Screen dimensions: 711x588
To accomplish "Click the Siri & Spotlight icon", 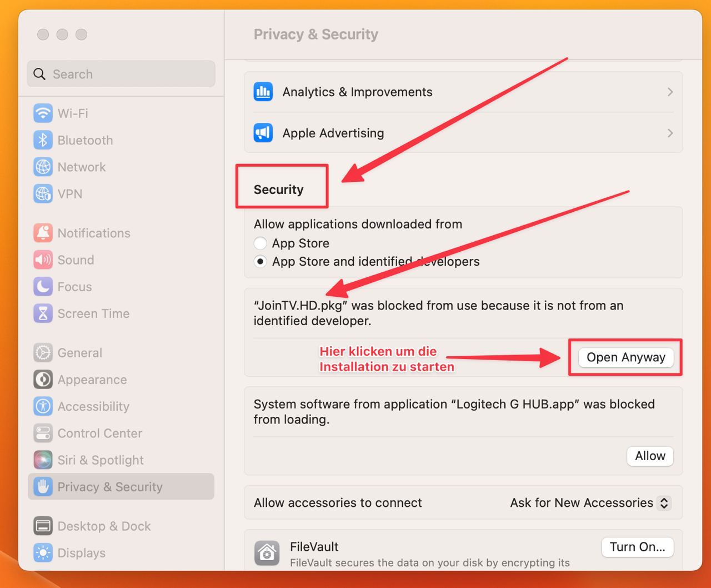I will pos(43,460).
